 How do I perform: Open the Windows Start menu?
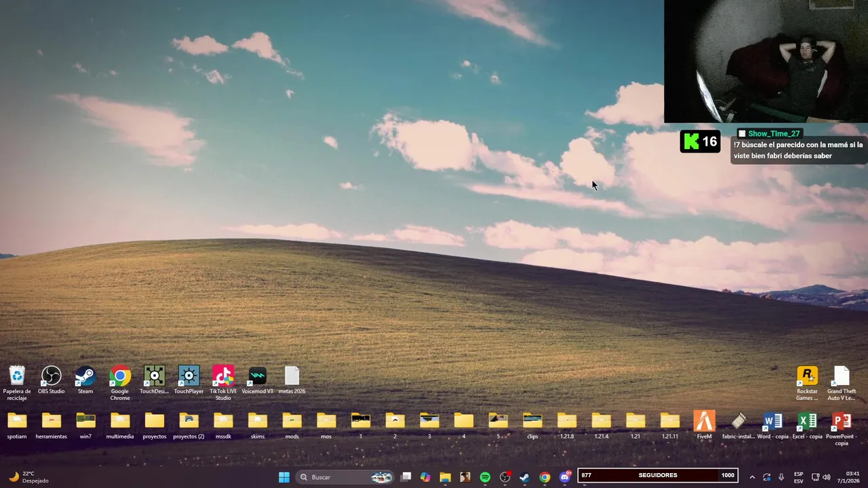[x=284, y=477]
